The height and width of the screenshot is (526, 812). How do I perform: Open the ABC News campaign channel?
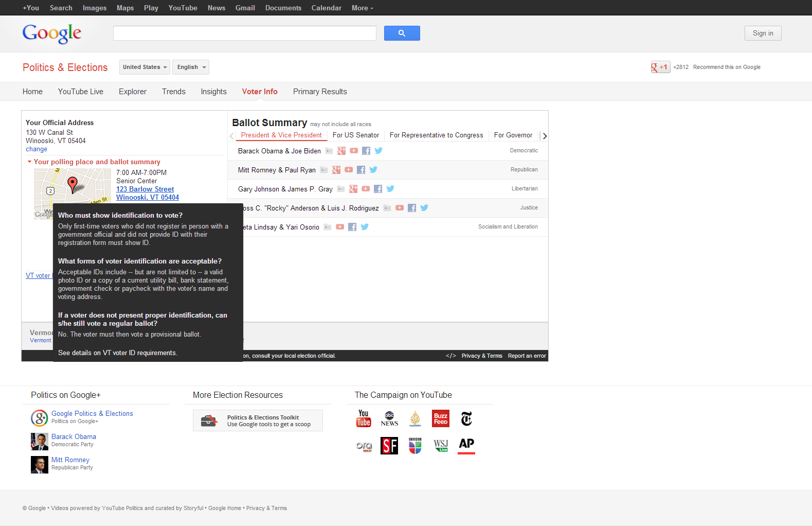pyautogui.click(x=389, y=418)
